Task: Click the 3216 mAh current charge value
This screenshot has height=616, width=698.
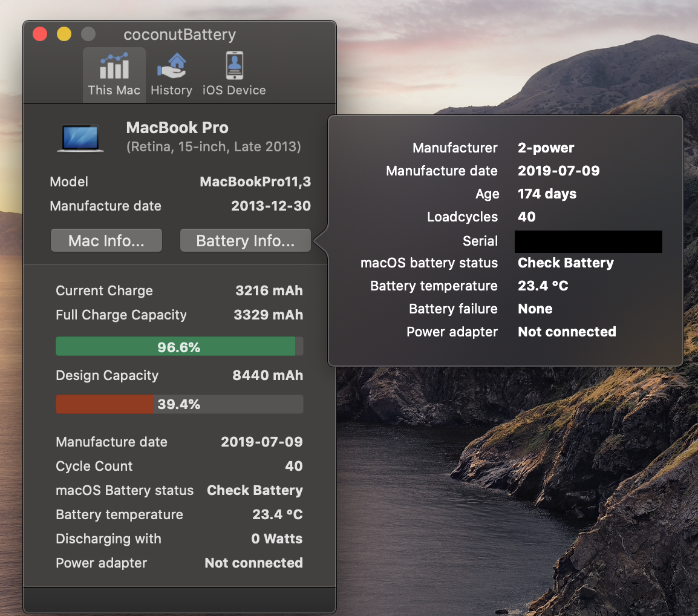Action: point(269,290)
